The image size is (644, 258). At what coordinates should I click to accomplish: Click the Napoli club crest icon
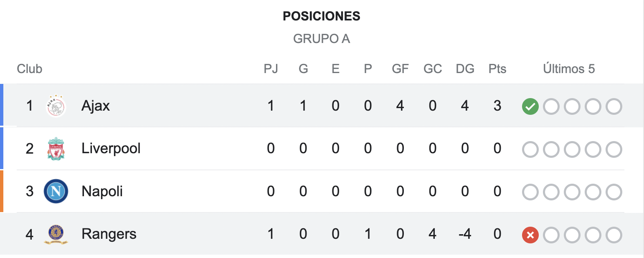pos(56,192)
